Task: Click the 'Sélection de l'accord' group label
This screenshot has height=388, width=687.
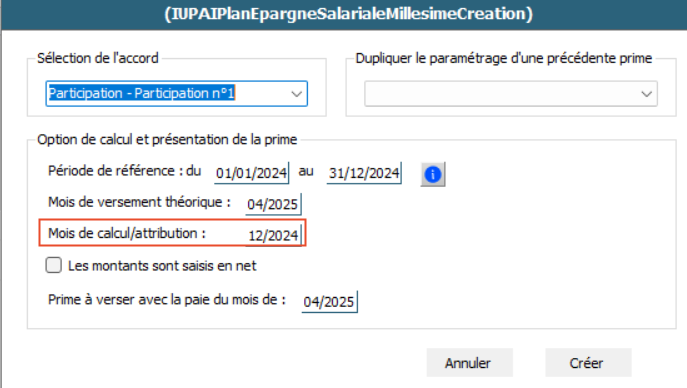Action: [98, 58]
